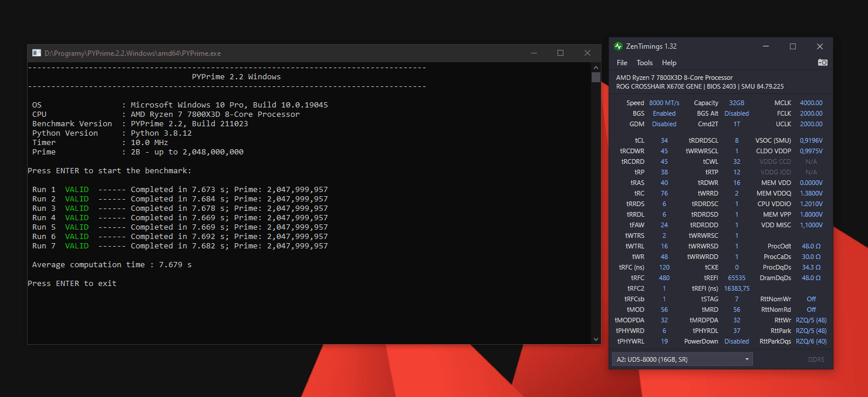Screen dimensions: 868x397
Task: Click the FCLK value '2000.00'
Action: [x=811, y=113]
